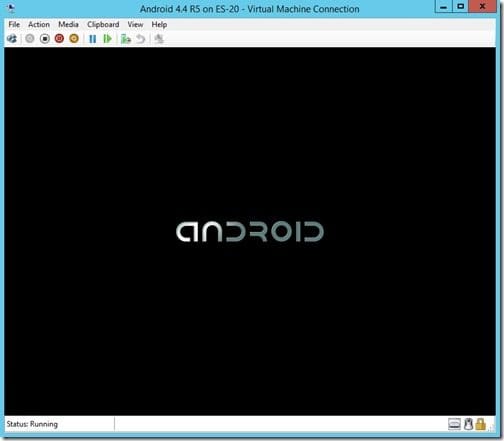Maximize the Virtual Machine Connection window
The width and height of the screenshot is (504, 441).
pyautogui.click(x=460, y=7)
